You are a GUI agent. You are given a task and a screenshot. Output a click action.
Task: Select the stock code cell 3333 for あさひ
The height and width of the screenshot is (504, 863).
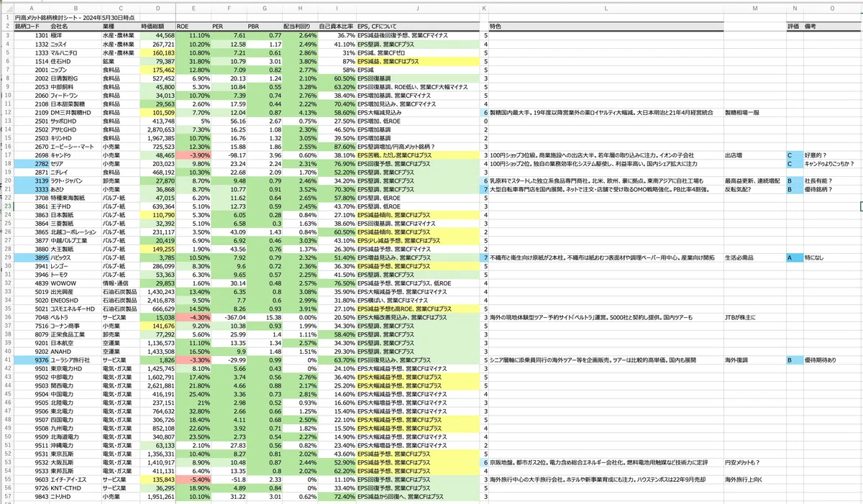click(x=32, y=189)
